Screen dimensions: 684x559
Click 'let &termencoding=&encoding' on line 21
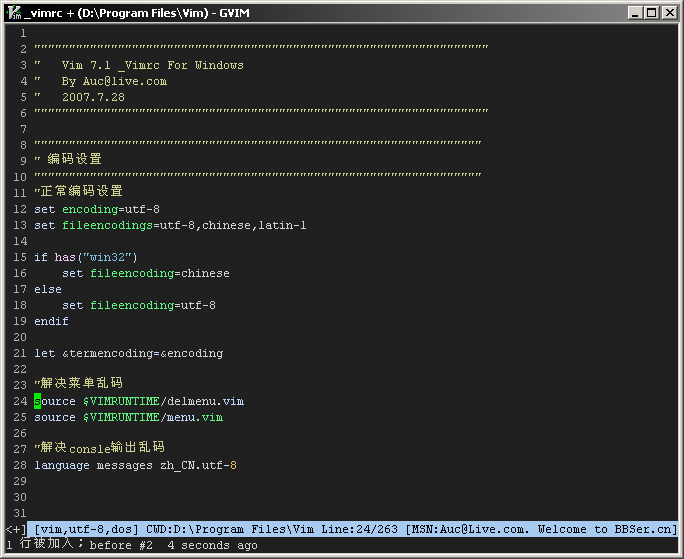[x=128, y=353]
